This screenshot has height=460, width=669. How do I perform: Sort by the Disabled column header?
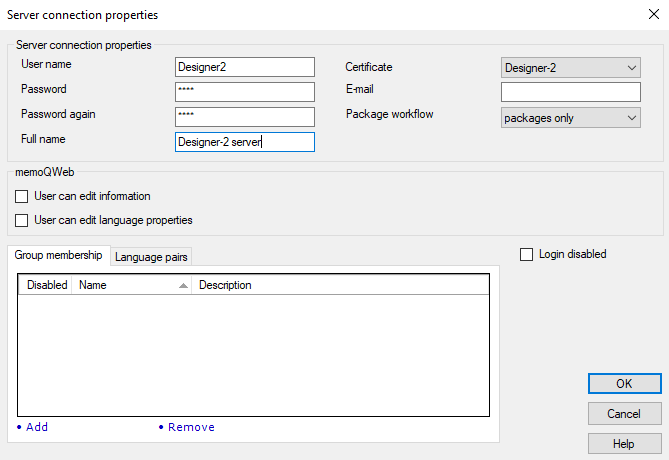click(x=46, y=285)
